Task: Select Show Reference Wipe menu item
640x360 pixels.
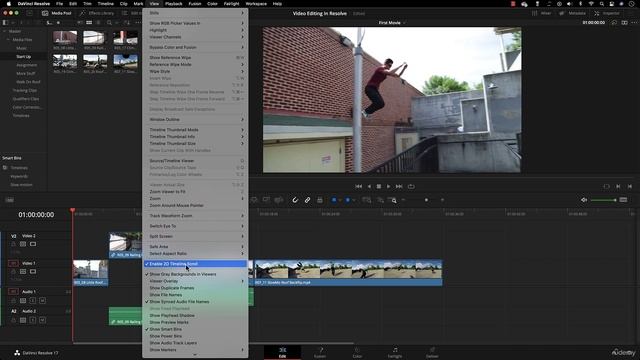Action: pos(195,58)
